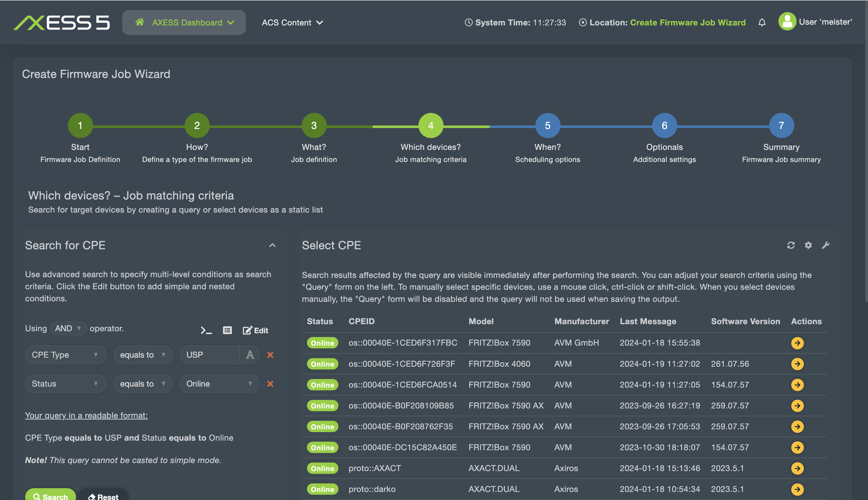
Task: Remove the CPE Type condition
Action: pyautogui.click(x=270, y=355)
